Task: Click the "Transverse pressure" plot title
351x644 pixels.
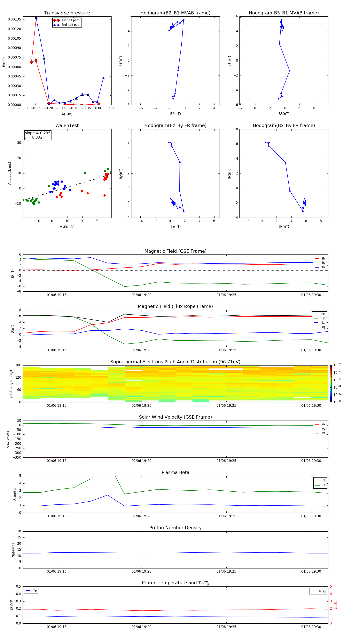Action: point(67,13)
